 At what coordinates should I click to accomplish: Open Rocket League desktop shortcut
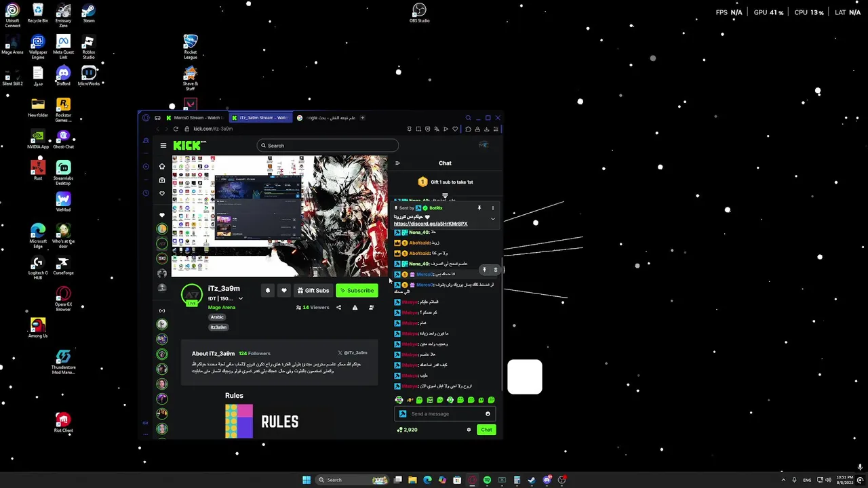pyautogui.click(x=191, y=47)
